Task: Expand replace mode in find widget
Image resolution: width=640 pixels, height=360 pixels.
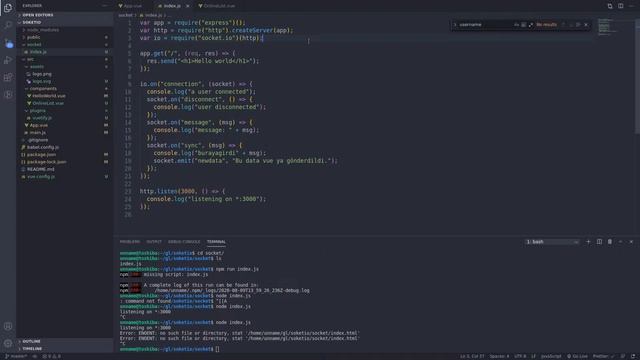Action: (455, 24)
